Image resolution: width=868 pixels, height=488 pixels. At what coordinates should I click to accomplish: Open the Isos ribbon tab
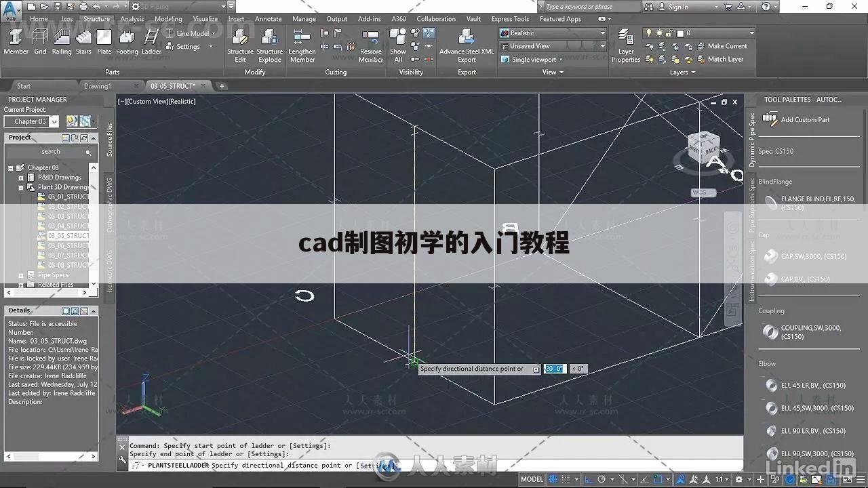pos(67,19)
